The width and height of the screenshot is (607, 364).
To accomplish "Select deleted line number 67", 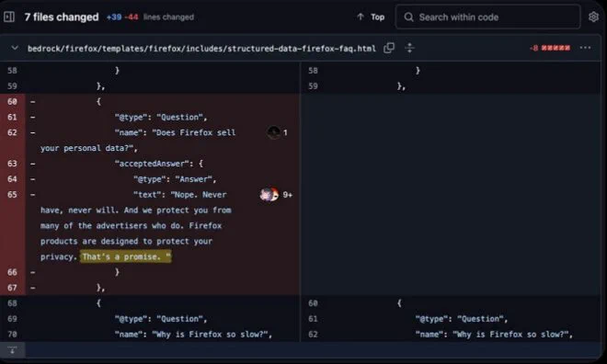I will coord(12,288).
